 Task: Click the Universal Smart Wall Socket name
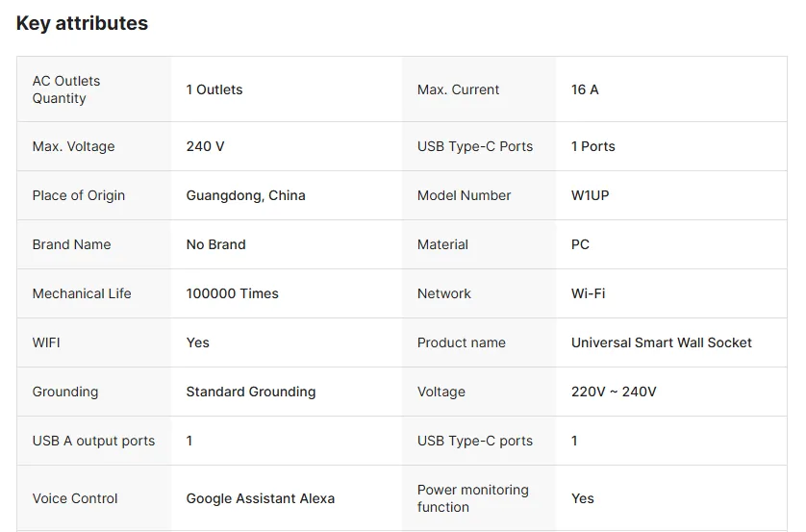pyautogui.click(x=661, y=342)
